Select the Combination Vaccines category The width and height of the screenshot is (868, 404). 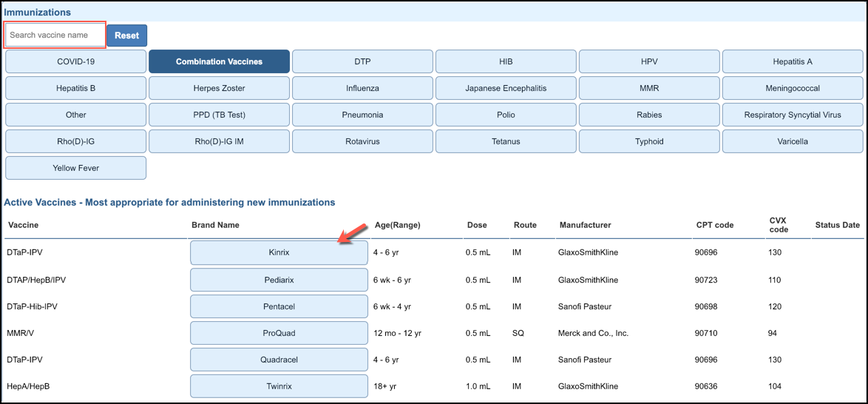[219, 61]
